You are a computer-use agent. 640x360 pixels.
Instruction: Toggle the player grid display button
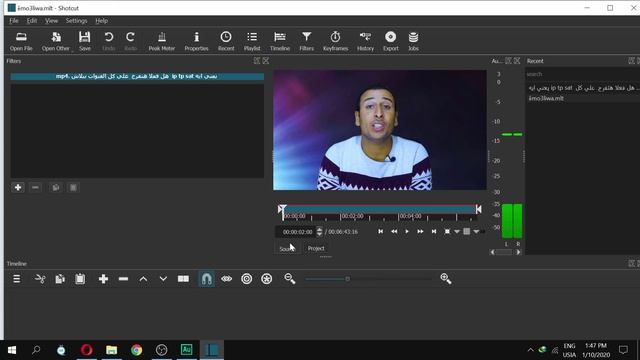click(x=467, y=231)
